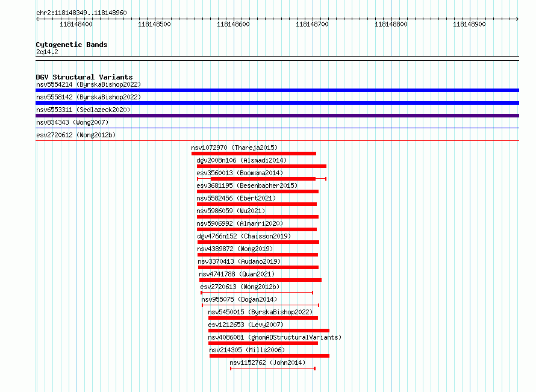This screenshot has height=392, width=536.
Task: Click the thin blue line under nsv834343
Action: pos(277,128)
